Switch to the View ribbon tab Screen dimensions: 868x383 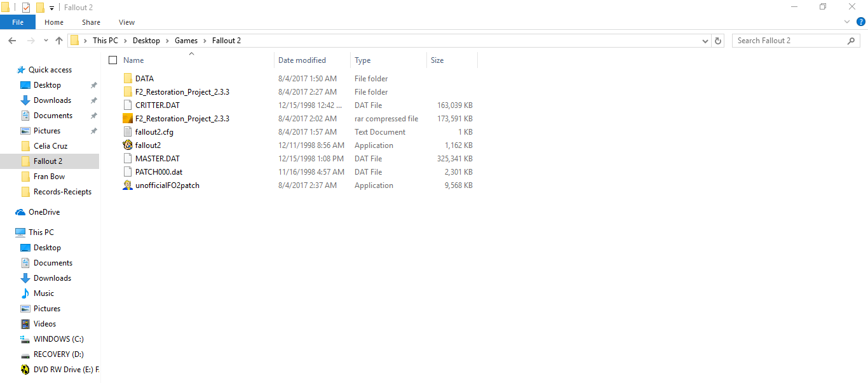pos(126,22)
